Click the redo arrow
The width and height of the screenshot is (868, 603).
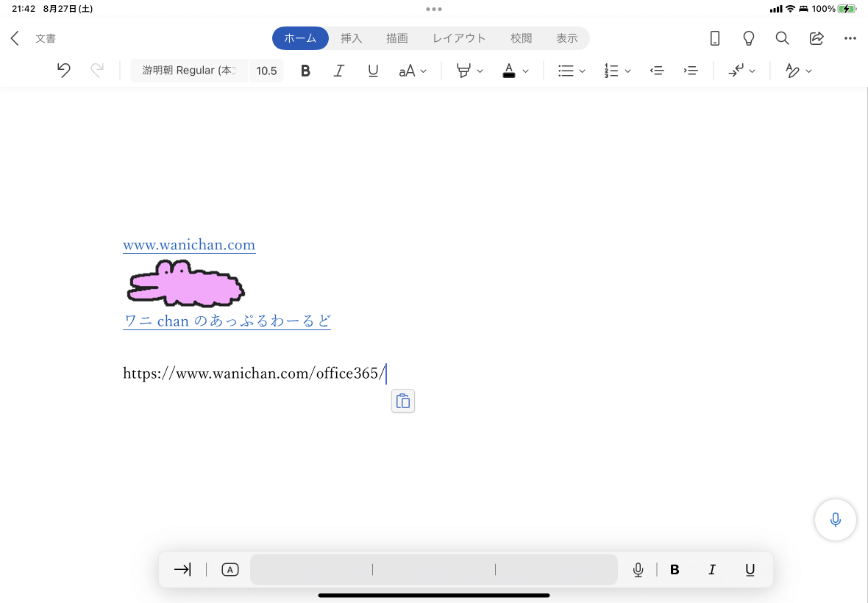point(97,71)
